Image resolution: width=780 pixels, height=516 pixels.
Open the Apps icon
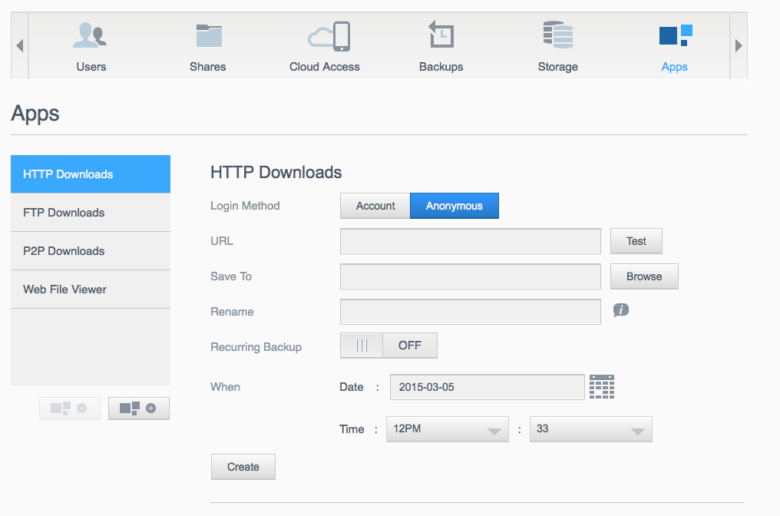pyautogui.click(x=676, y=35)
